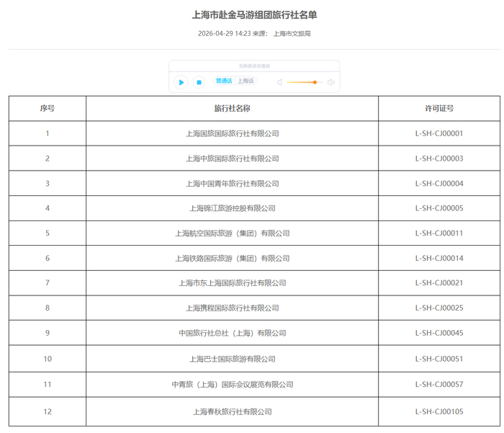Image resolution: width=504 pixels, height=433 pixels.
Task: Select 上海春秋旅行社有限公司 cell
Action: pos(232,412)
